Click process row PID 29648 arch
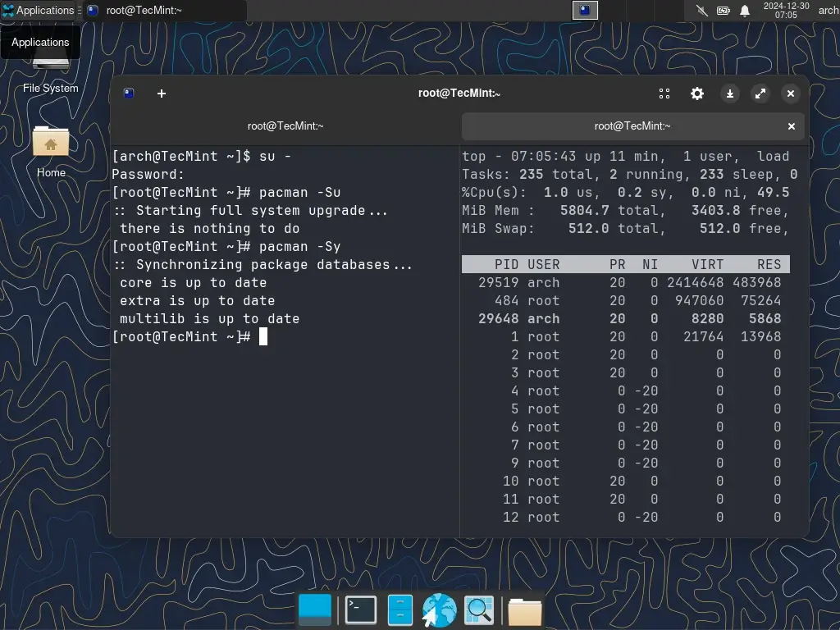 click(x=626, y=319)
